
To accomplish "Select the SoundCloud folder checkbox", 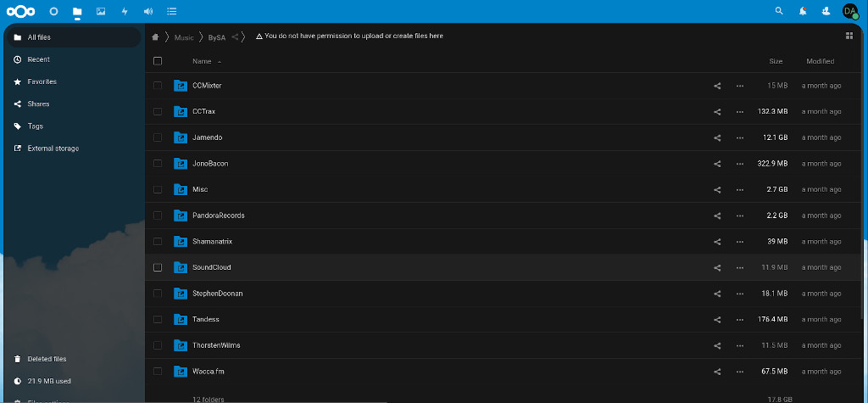I will pos(158,267).
